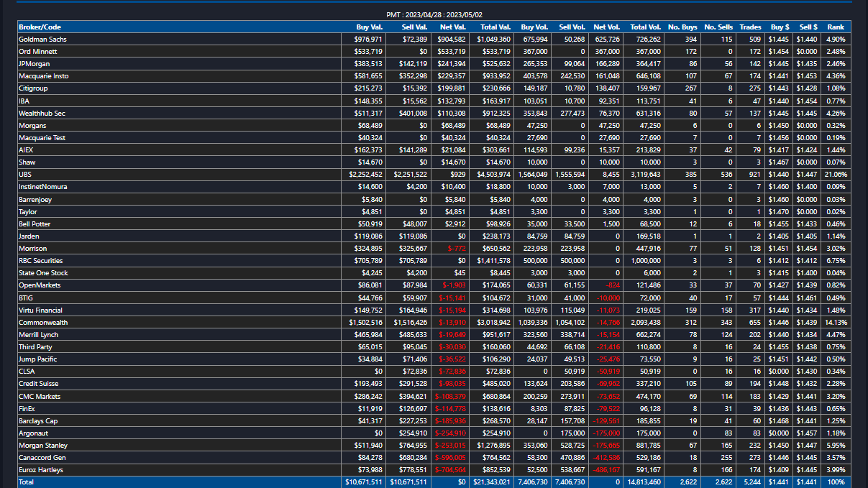Select the Net Vol. column header
The image size is (868, 488).
607,27
